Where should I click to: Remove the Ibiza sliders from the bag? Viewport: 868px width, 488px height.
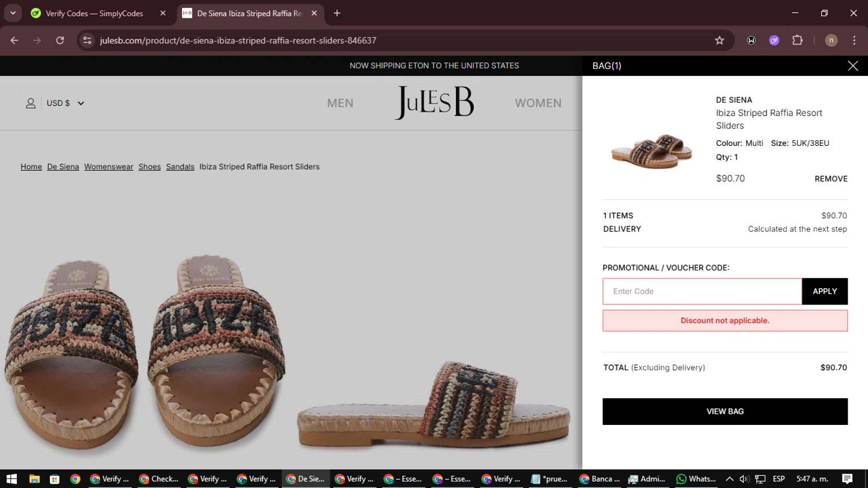click(x=831, y=179)
